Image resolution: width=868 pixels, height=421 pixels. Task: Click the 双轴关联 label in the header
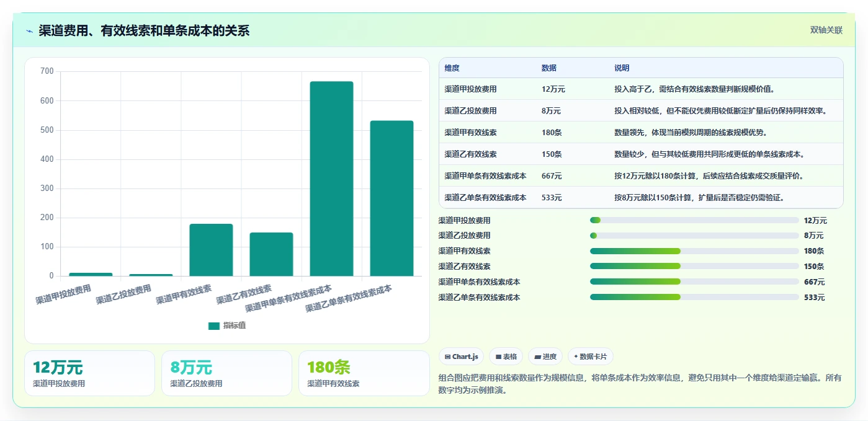pos(826,30)
